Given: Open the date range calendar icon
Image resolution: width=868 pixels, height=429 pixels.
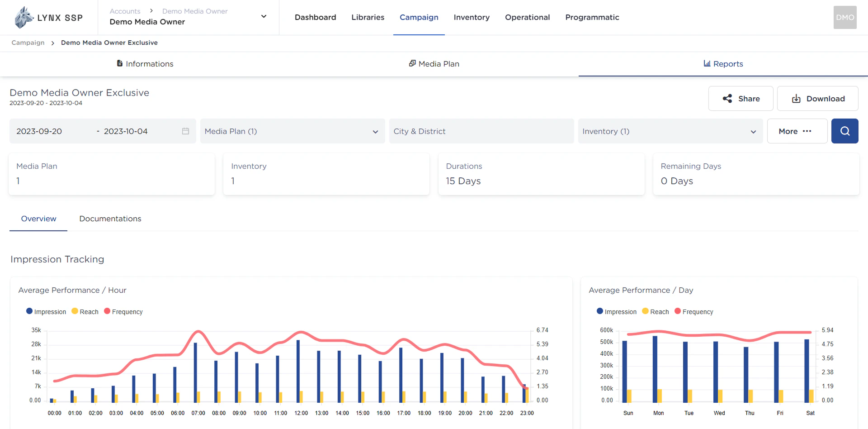Looking at the screenshot, I should 185,131.
